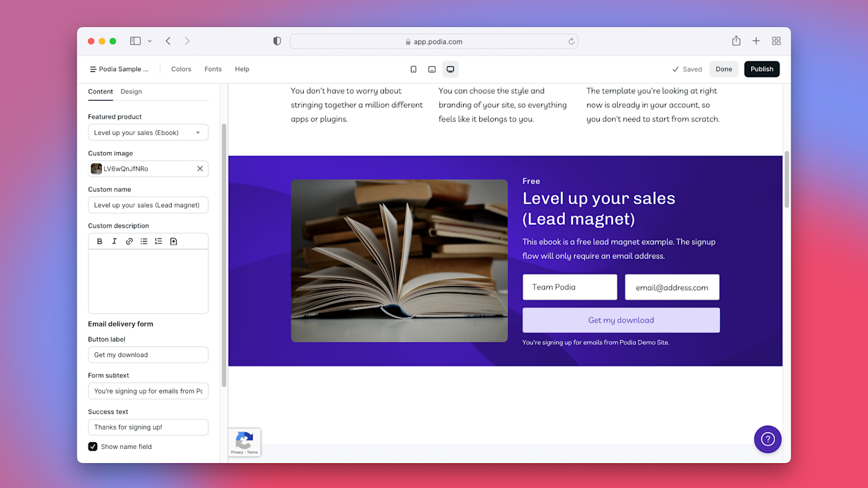The image size is (868, 488).
Task: Click the preview page scrollbar
Action: pos(787,180)
